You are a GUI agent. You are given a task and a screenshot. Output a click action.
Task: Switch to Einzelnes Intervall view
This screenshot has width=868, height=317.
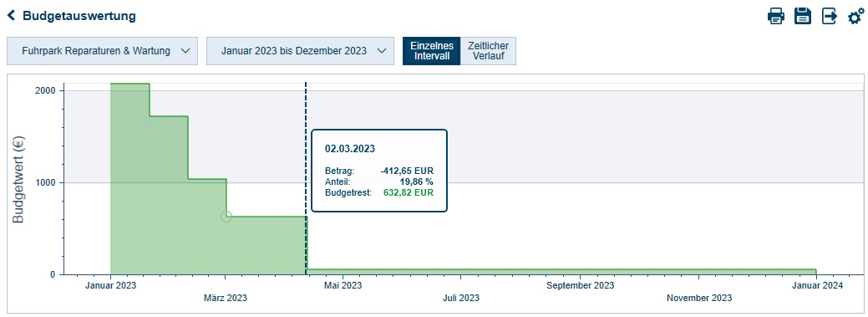(x=432, y=51)
